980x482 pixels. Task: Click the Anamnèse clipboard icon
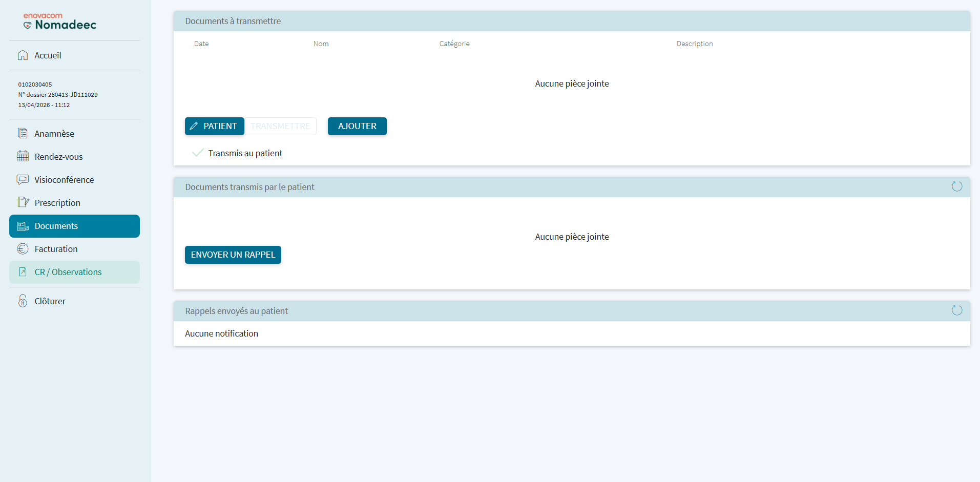pyautogui.click(x=23, y=134)
